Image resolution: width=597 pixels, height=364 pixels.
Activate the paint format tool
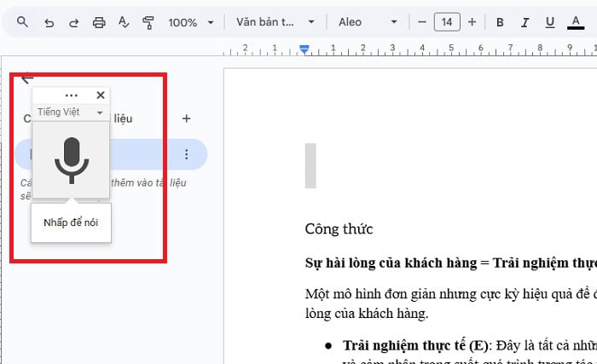coord(149,22)
